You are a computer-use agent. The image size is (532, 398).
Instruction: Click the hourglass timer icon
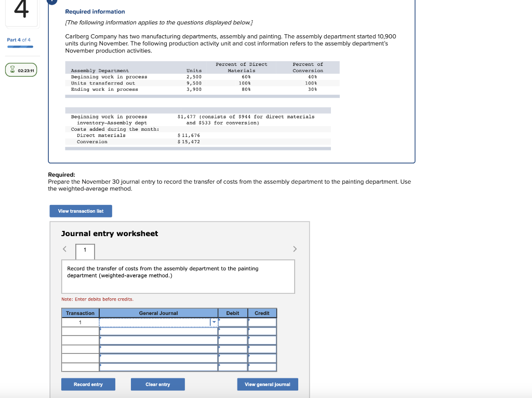[x=12, y=70]
